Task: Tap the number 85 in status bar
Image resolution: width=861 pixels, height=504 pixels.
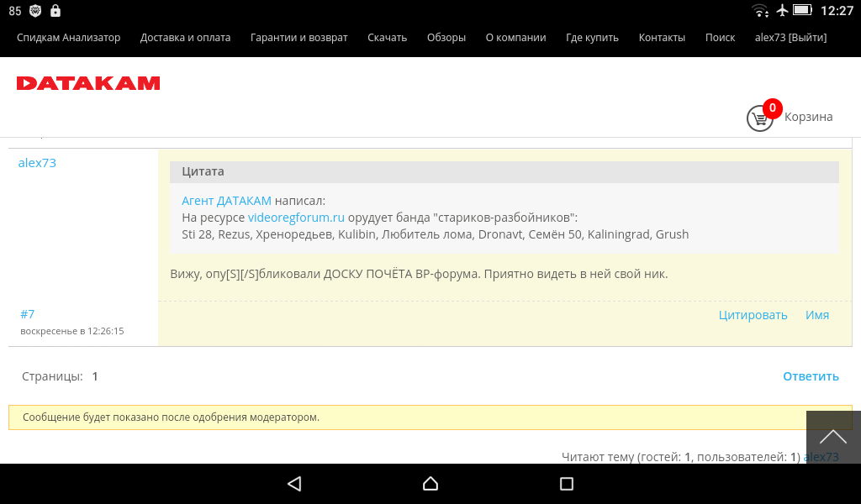Action: point(15,11)
